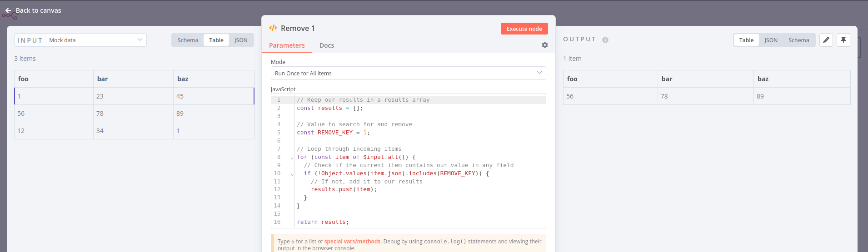Switch input view to Schema

point(188,40)
